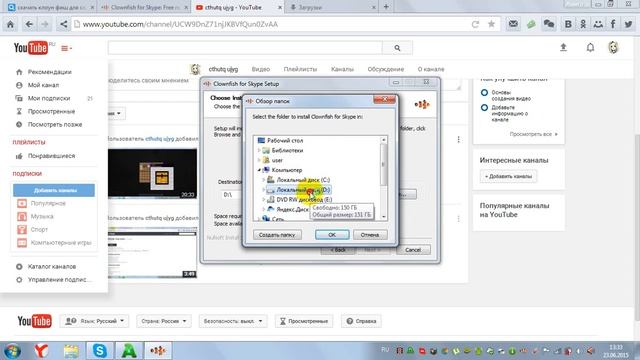Switch to the Загрузки browser tab
This screenshot has width=640, height=360.
pos(332,7)
